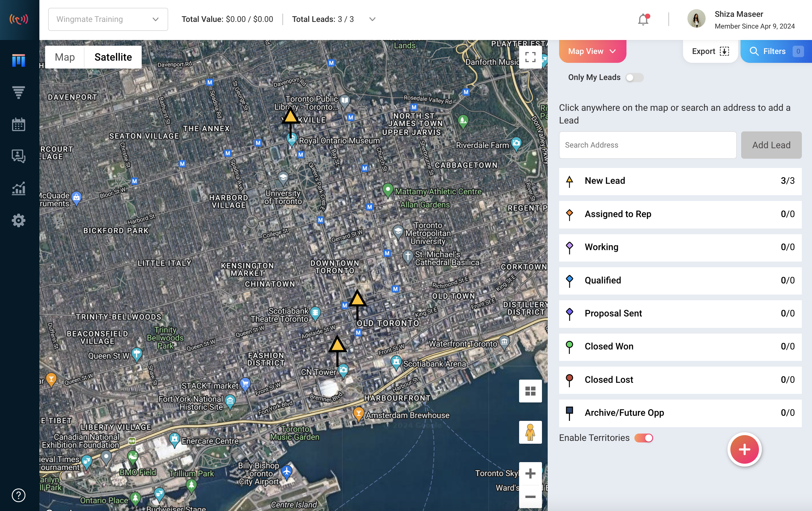Open the Wingmate Training dropdown
The image size is (812, 511).
click(x=108, y=19)
